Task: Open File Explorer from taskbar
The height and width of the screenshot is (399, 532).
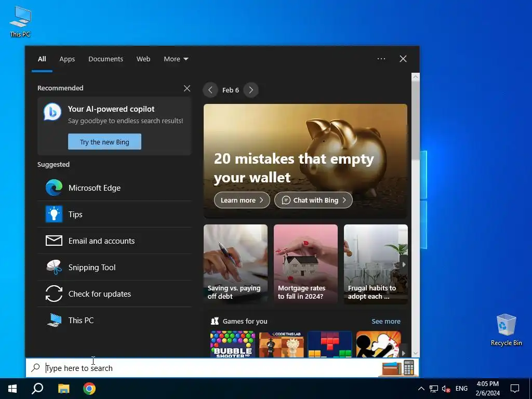Action: click(63, 389)
